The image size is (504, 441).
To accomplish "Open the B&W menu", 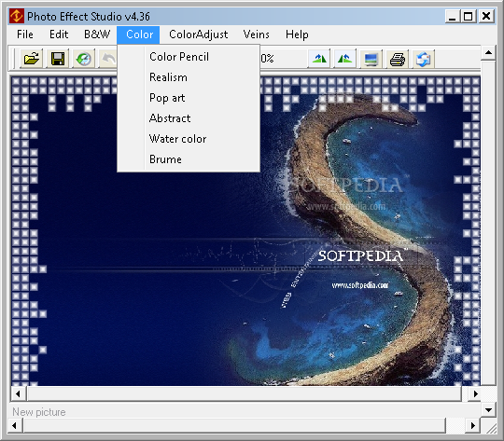I will 97,34.
